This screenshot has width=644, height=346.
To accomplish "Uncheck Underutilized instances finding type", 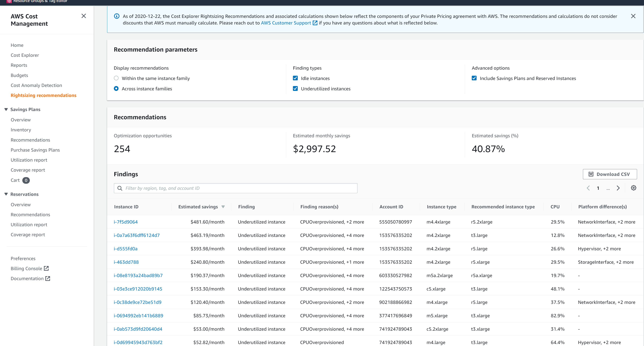I will (x=295, y=89).
